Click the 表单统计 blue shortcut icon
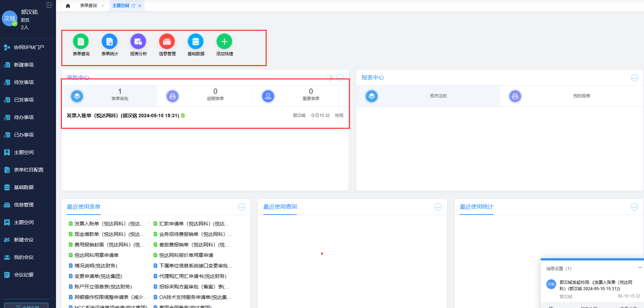The width and height of the screenshot is (644, 308). [x=110, y=42]
